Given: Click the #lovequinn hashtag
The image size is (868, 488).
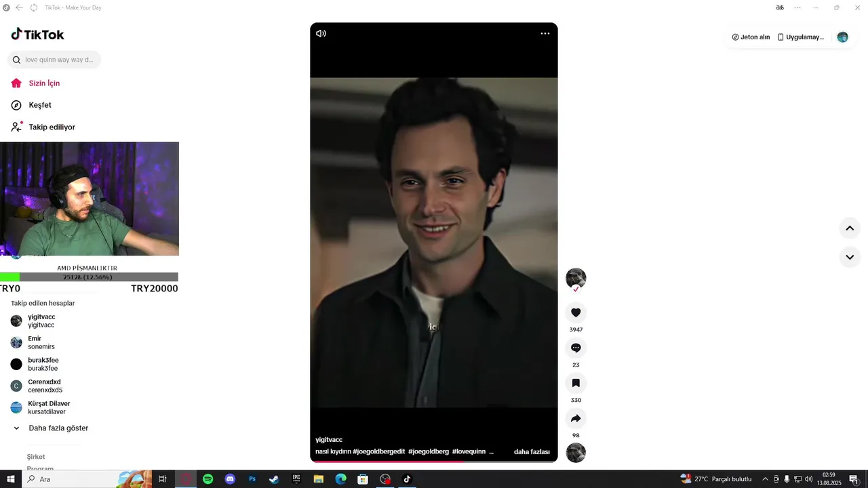Looking at the screenshot, I should [469, 451].
